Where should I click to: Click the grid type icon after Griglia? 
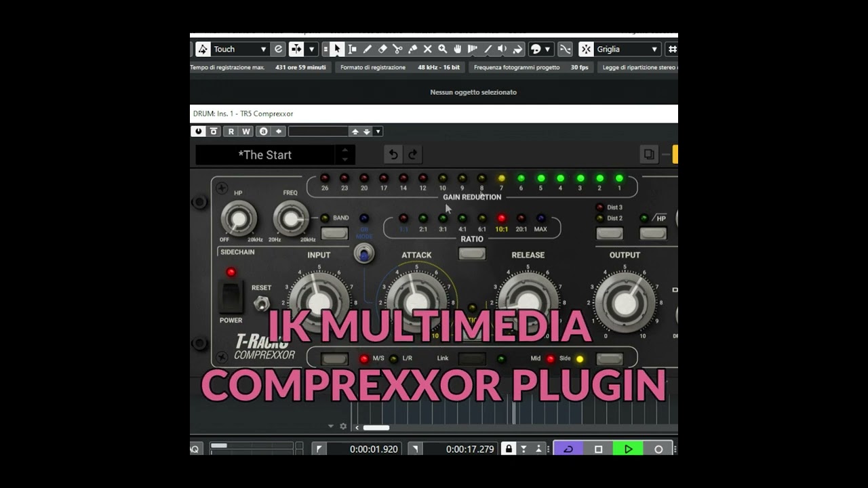[x=672, y=49]
